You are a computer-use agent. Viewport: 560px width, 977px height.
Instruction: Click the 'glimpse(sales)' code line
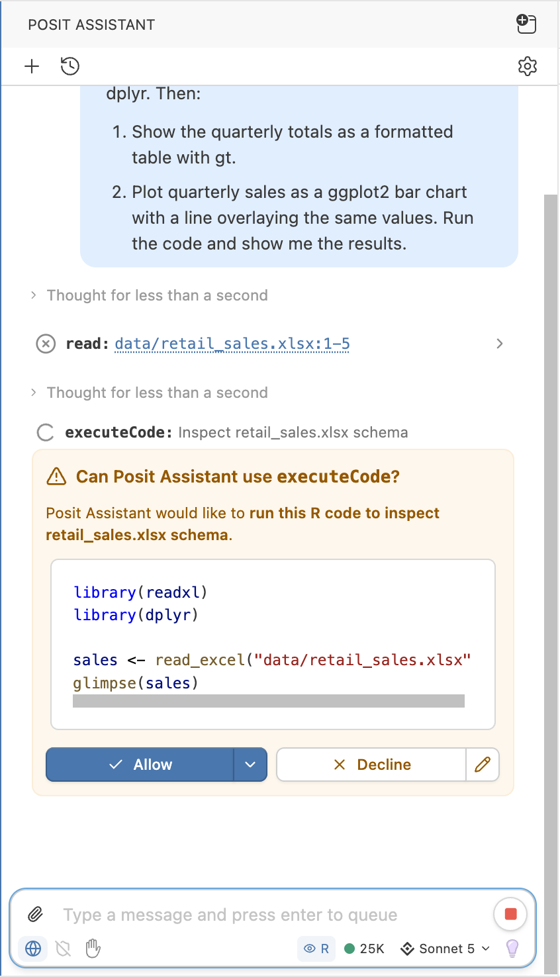pyautogui.click(x=136, y=682)
